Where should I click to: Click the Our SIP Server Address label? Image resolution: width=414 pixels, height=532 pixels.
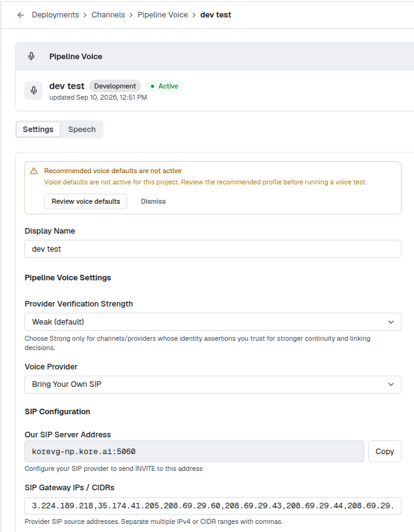[68, 435]
